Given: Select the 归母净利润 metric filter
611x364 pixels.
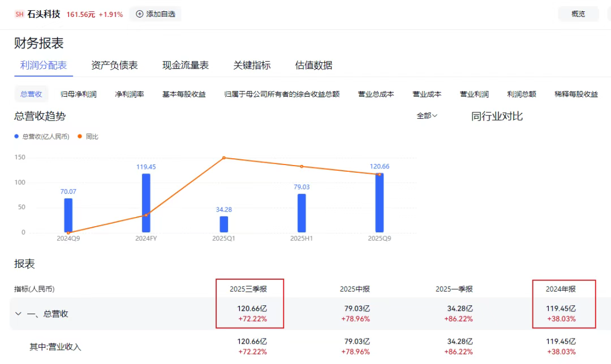Looking at the screenshot, I should [79, 94].
